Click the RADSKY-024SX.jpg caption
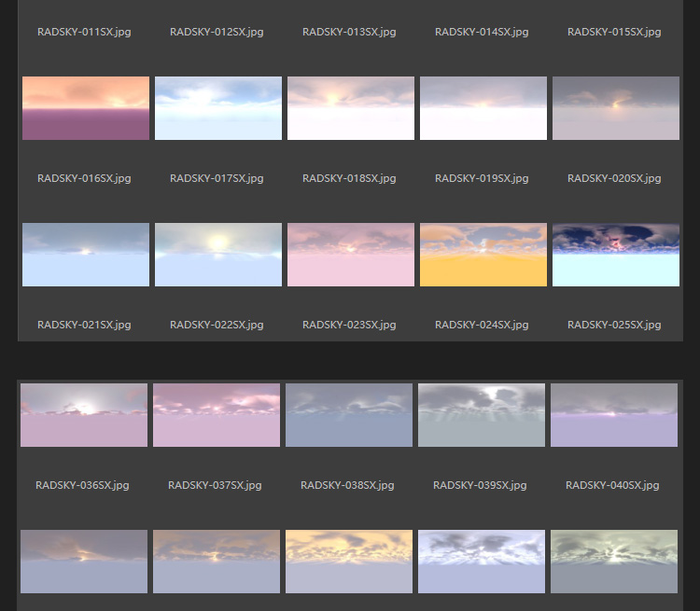Viewport: 700px width, 611px height. [x=482, y=325]
